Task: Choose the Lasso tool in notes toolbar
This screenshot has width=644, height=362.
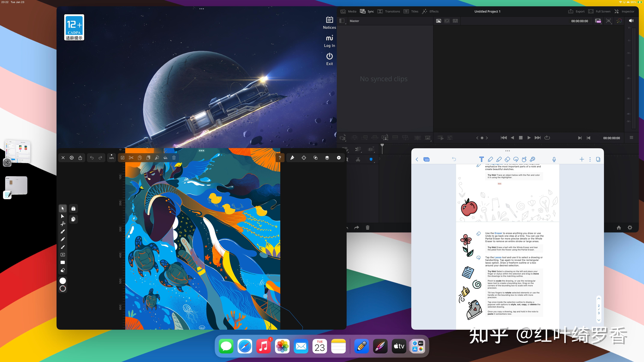Action: pos(516,159)
